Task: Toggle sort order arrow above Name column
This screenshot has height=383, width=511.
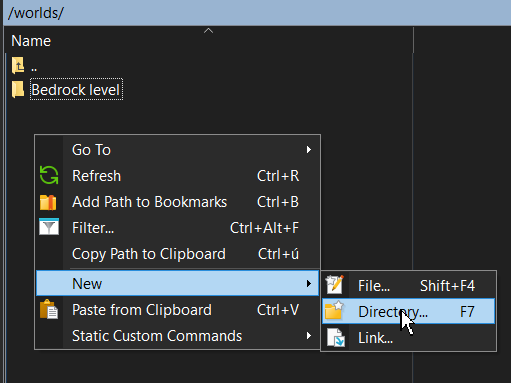Action: coord(208,31)
